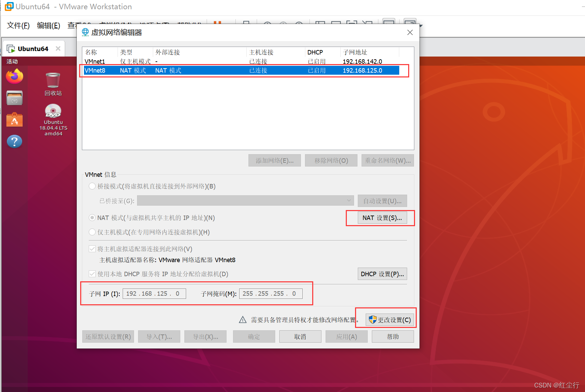Open Firefox from the Ubuntu dock
This screenshot has height=392, width=585.
click(14, 76)
